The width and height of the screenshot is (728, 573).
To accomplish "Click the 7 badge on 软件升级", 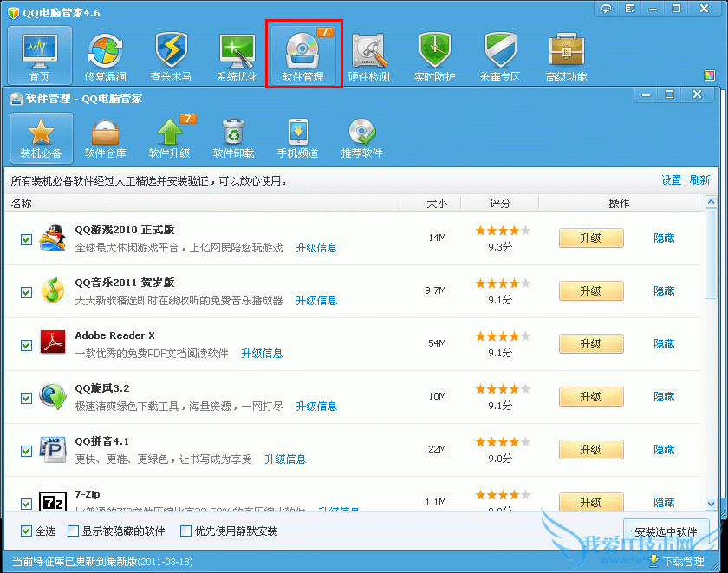I will point(187,119).
